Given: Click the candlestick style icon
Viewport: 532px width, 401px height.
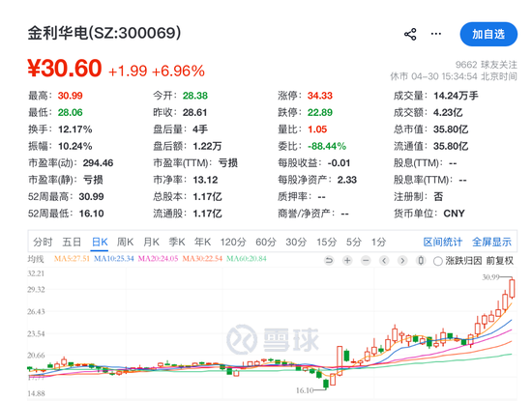Looking at the screenshot, I should tap(421, 260).
